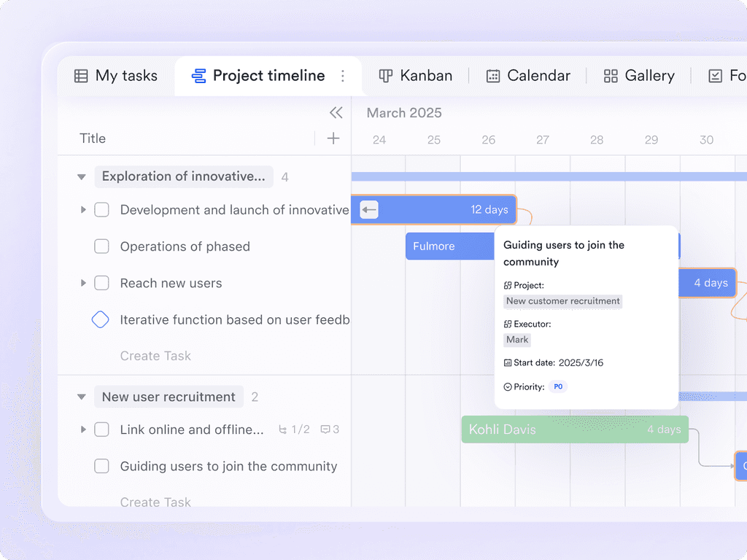Viewport: 747px width, 560px height.
Task: Collapse the task list with the double-chevron icon
Action: click(336, 113)
